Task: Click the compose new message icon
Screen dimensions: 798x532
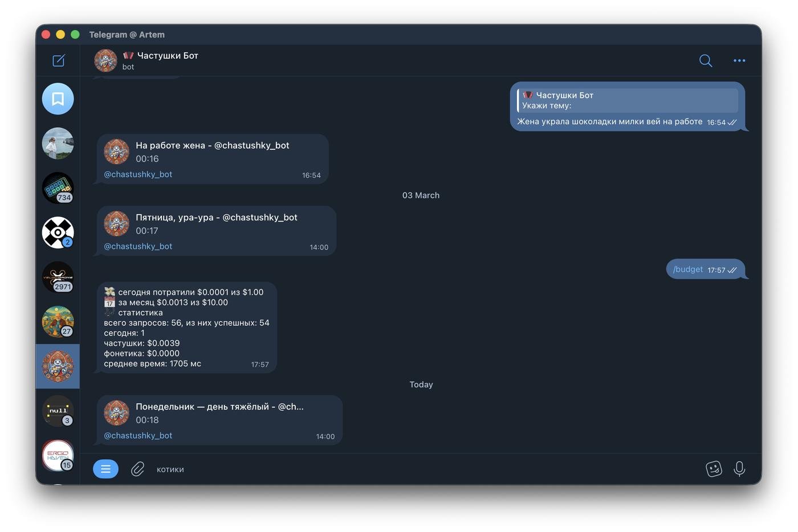Action: pyautogui.click(x=59, y=60)
